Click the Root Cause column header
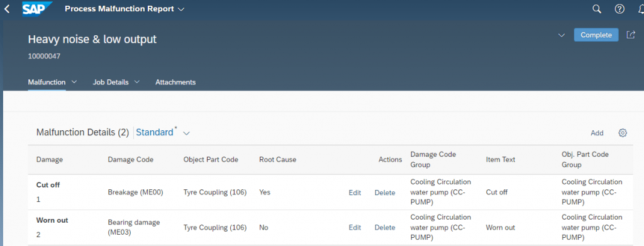This screenshot has height=246, width=644. [277, 160]
